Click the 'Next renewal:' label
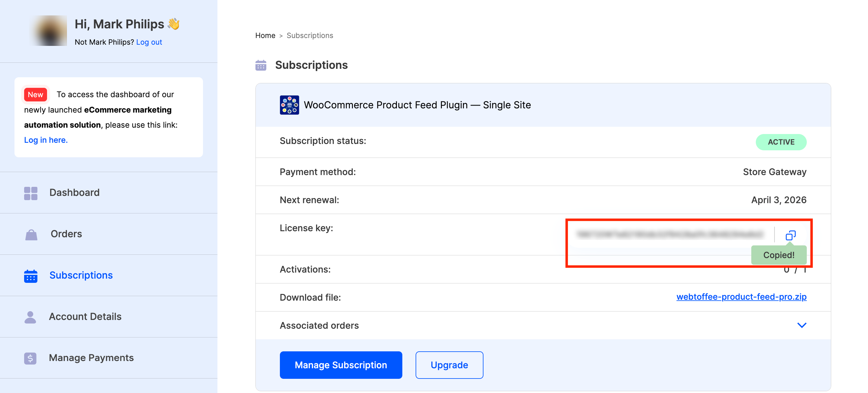868x393 pixels. pyautogui.click(x=309, y=200)
